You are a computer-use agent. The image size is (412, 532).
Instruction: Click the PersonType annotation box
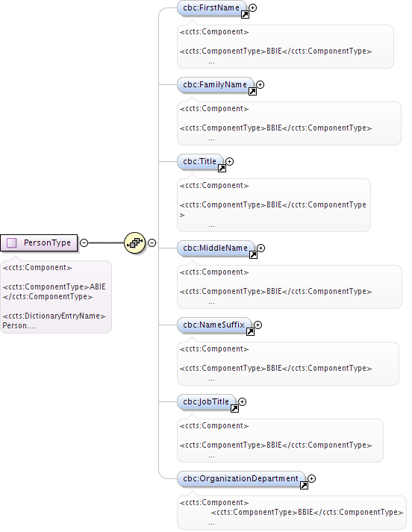click(56, 297)
